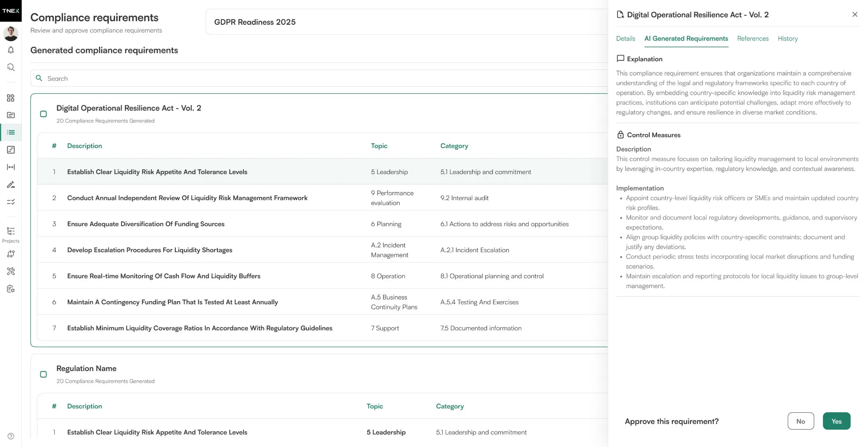Open the Projects icon in sidebar

pos(11,234)
